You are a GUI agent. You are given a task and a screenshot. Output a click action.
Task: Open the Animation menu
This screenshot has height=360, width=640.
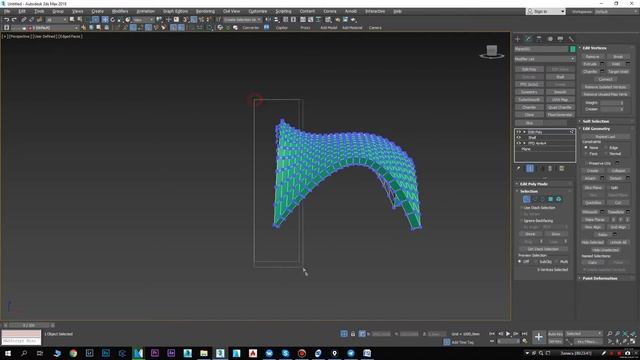point(145,11)
